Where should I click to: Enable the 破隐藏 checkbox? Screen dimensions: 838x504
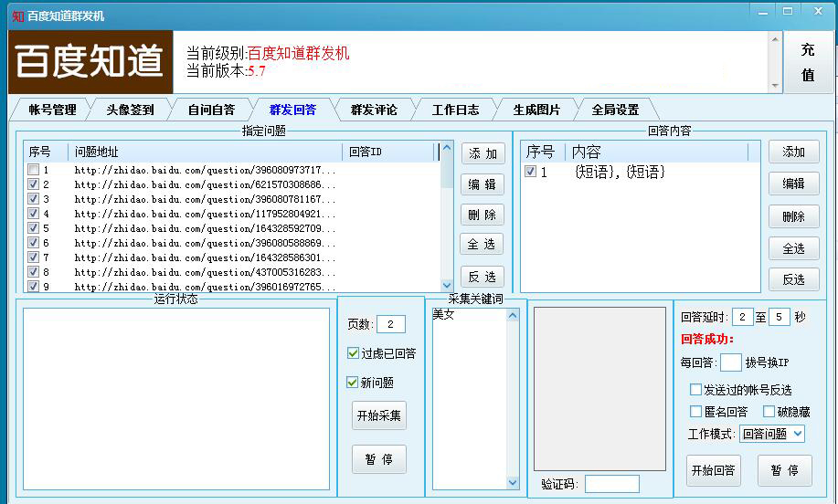[x=769, y=412]
